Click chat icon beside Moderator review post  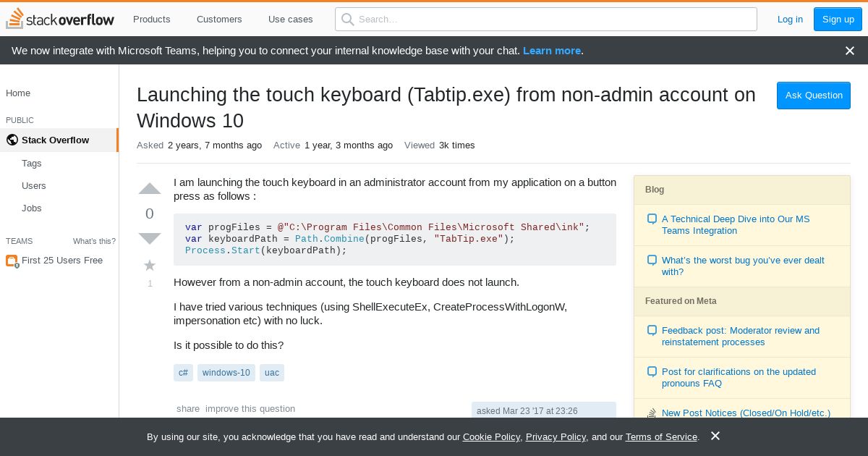point(652,331)
